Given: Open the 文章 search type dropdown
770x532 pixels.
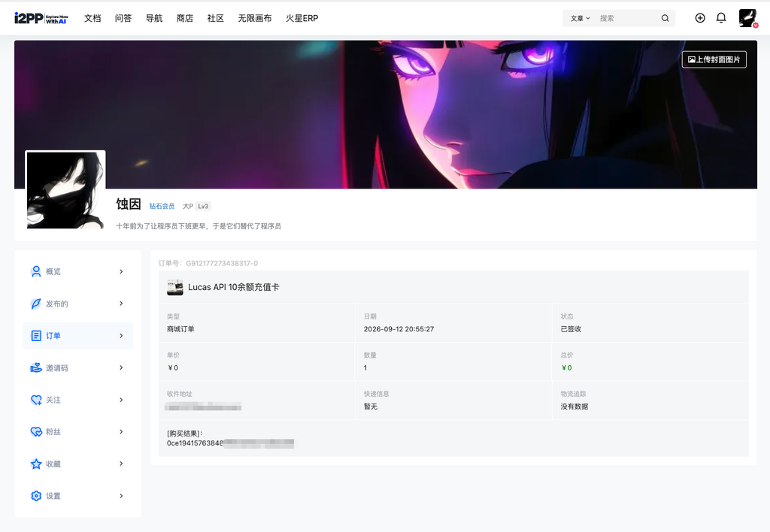Looking at the screenshot, I should [x=580, y=18].
